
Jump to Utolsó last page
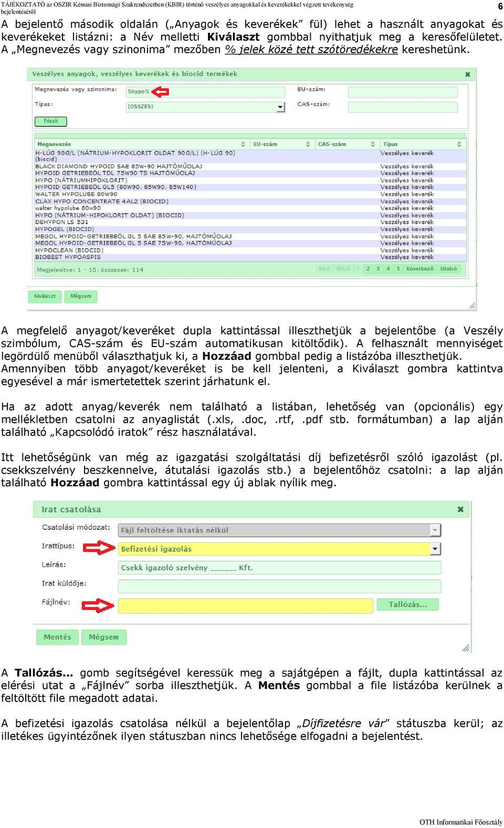point(448,269)
